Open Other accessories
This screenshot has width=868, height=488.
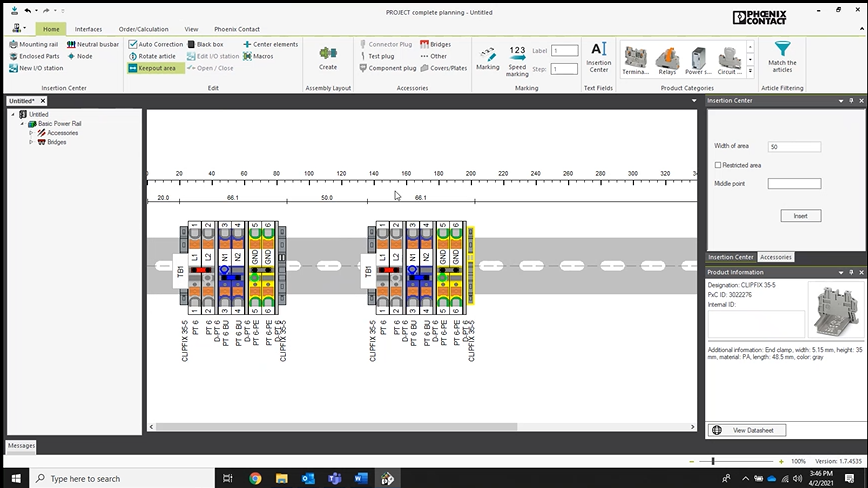(433, 56)
